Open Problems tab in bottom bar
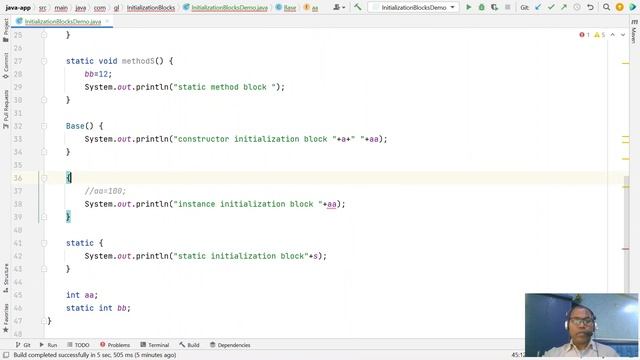This screenshot has width=640, height=360. click(115, 345)
